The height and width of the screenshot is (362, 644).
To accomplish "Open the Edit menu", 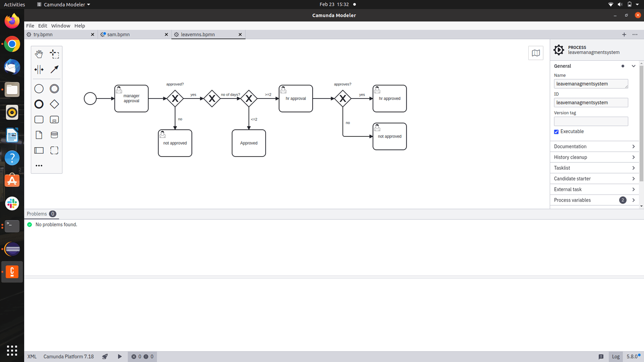I will point(42,26).
